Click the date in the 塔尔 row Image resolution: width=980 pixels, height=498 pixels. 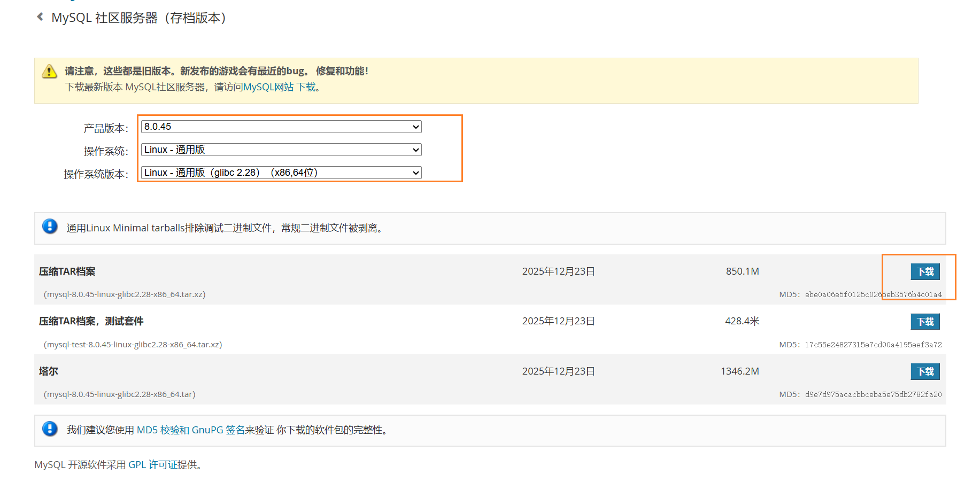click(x=559, y=371)
